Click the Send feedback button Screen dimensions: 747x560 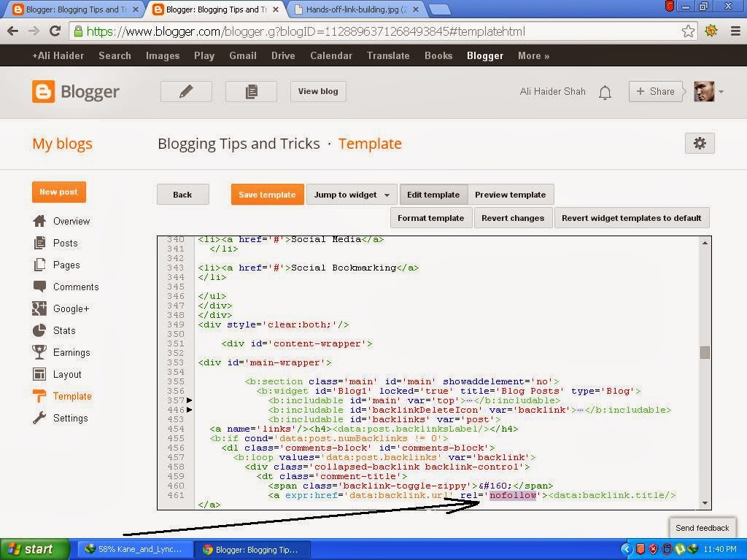703,528
